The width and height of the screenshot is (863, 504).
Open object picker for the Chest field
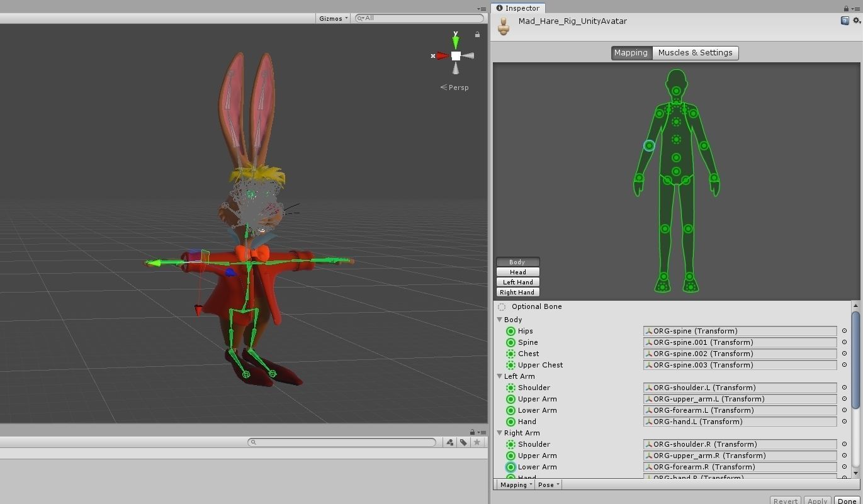844,354
